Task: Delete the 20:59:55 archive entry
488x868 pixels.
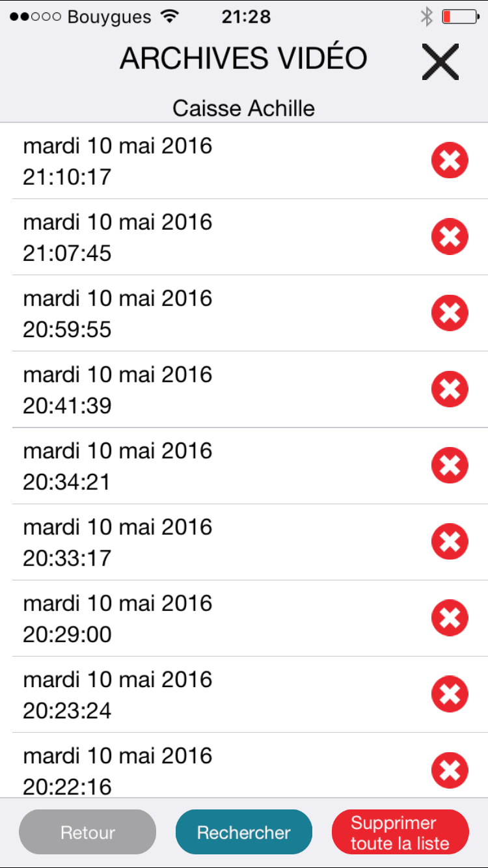Action: point(450,312)
